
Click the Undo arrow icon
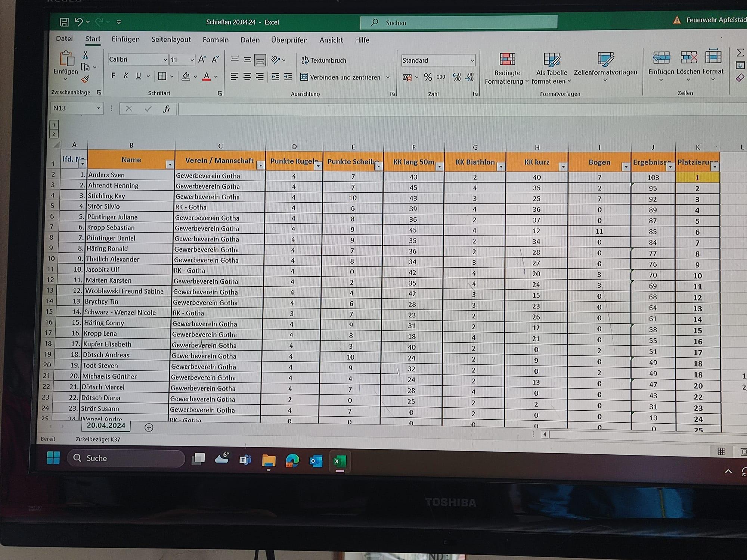(78, 22)
